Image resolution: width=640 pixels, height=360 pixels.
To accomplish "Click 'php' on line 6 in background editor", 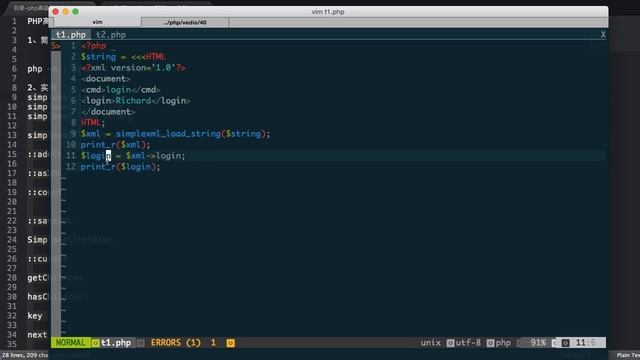I will click(x=35, y=69).
